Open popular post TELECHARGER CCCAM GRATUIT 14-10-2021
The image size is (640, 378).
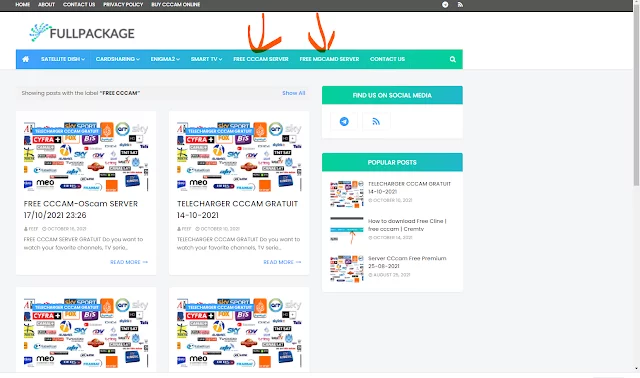tap(409, 188)
